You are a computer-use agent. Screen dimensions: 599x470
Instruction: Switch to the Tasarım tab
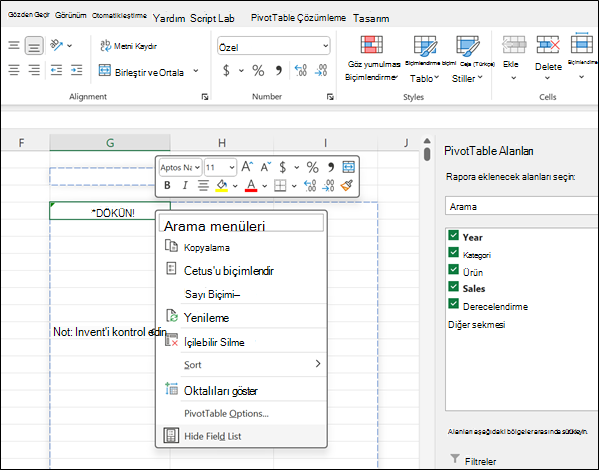[371, 18]
